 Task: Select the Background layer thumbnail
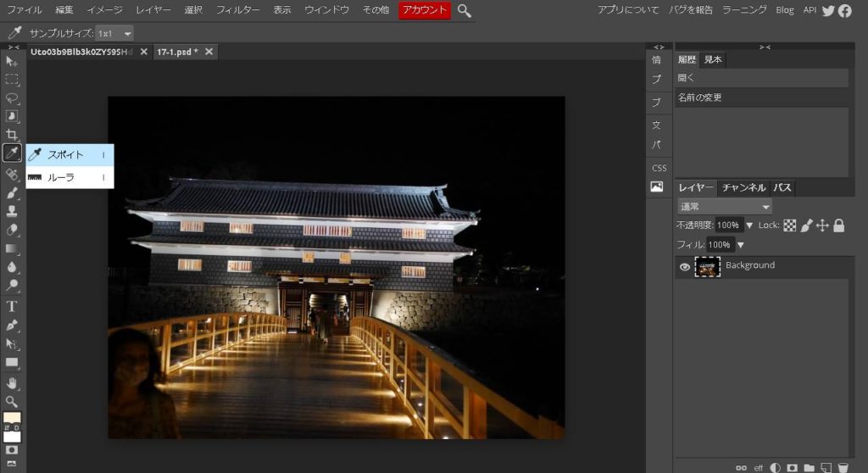(707, 267)
